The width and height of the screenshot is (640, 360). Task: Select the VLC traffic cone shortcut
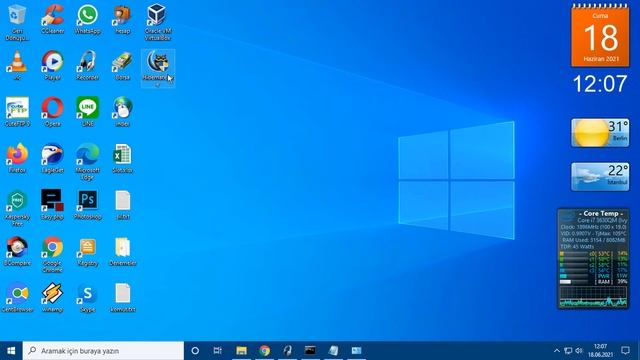(x=17, y=65)
